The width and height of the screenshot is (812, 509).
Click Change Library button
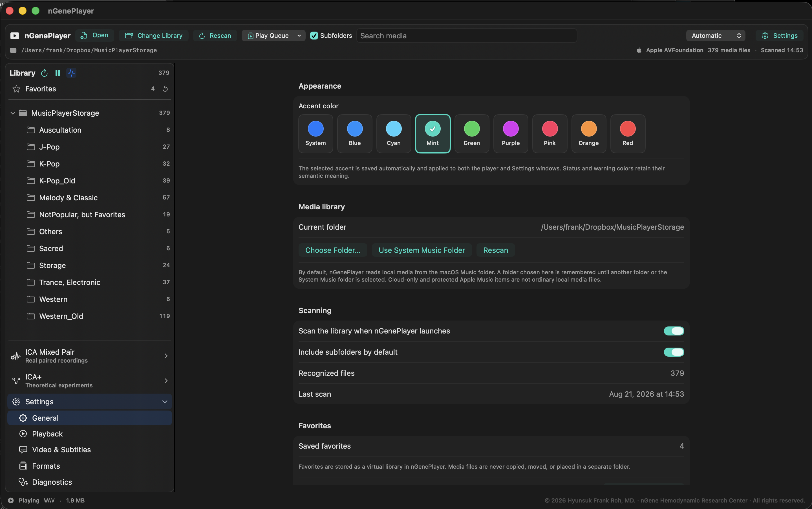[154, 36]
